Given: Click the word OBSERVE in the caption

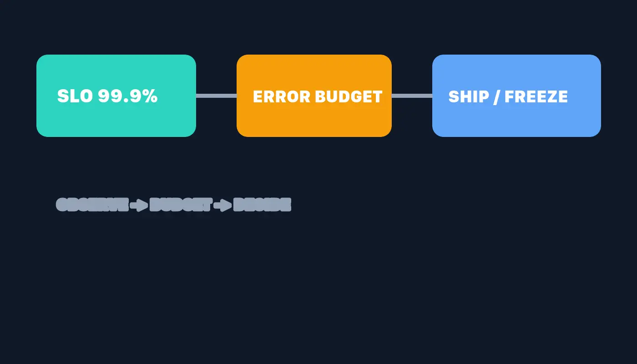Looking at the screenshot, I should coord(92,205).
